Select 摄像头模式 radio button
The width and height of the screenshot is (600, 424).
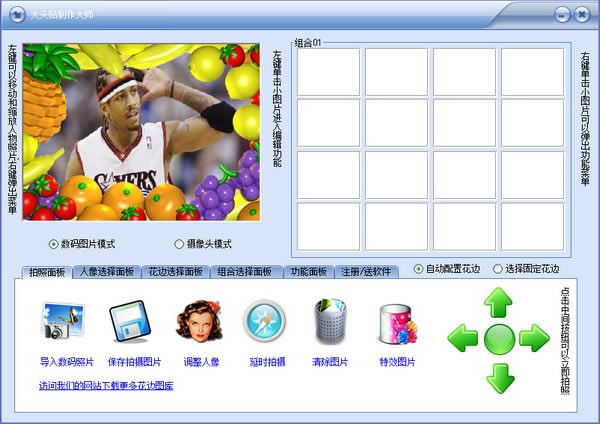(179, 244)
